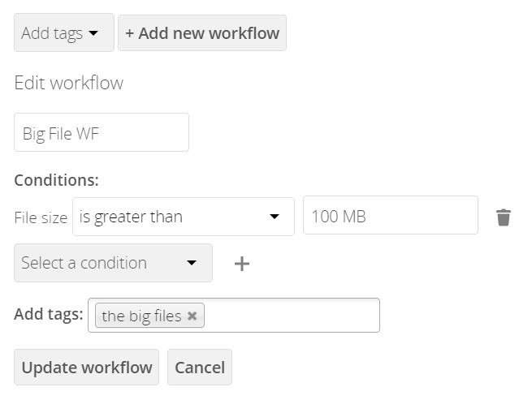Open the Add tags operation dropdown
This screenshot has height=400, width=532.
tap(64, 33)
